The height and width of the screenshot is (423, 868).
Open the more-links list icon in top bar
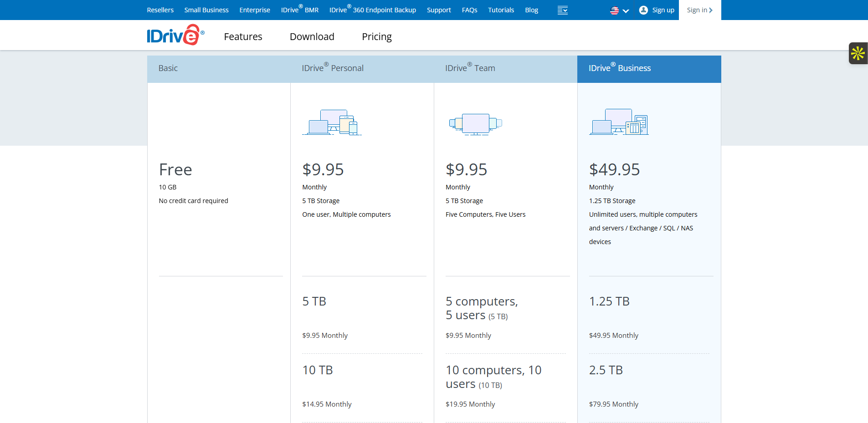point(562,10)
